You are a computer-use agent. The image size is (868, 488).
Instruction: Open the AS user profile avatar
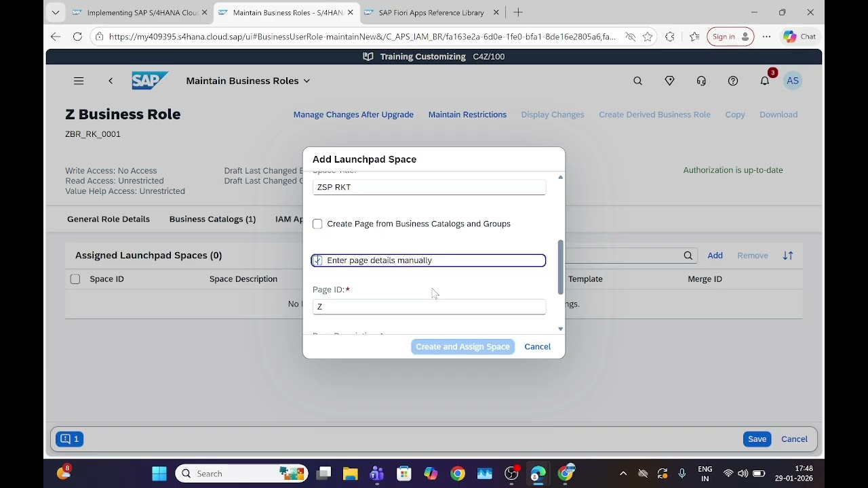pos(793,81)
